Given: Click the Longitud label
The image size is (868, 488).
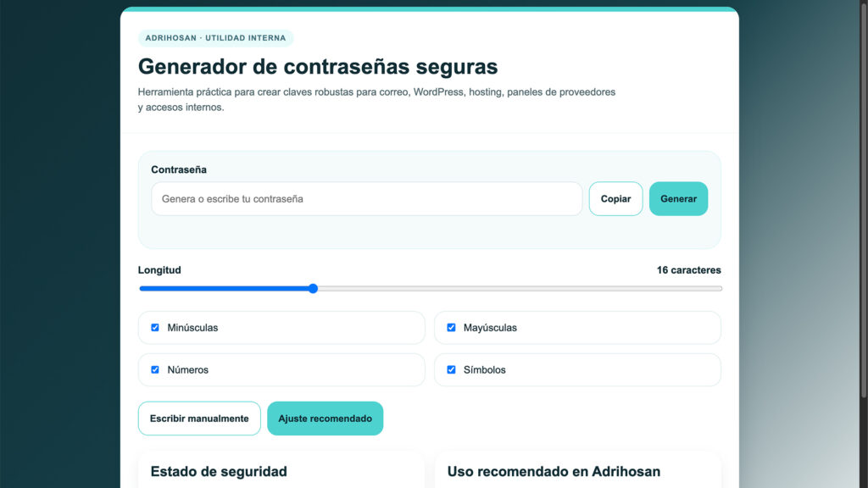Looking at the screenshot, I should tap(160, 269).
